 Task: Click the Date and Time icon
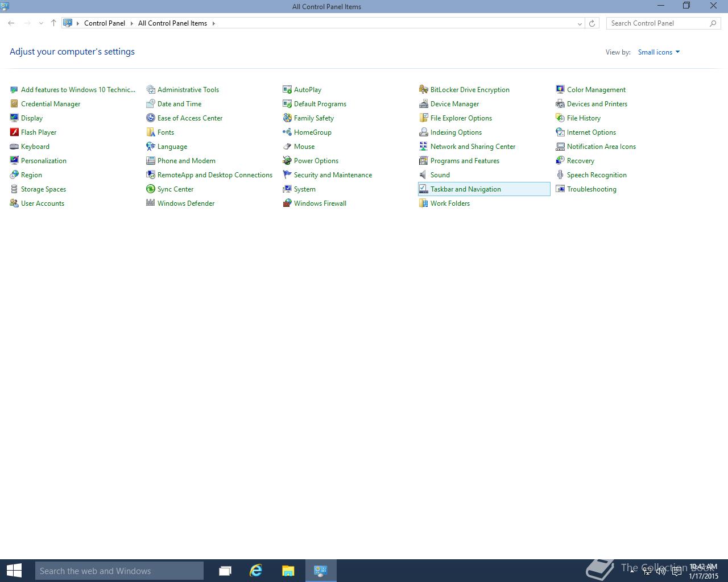point(151,103)
